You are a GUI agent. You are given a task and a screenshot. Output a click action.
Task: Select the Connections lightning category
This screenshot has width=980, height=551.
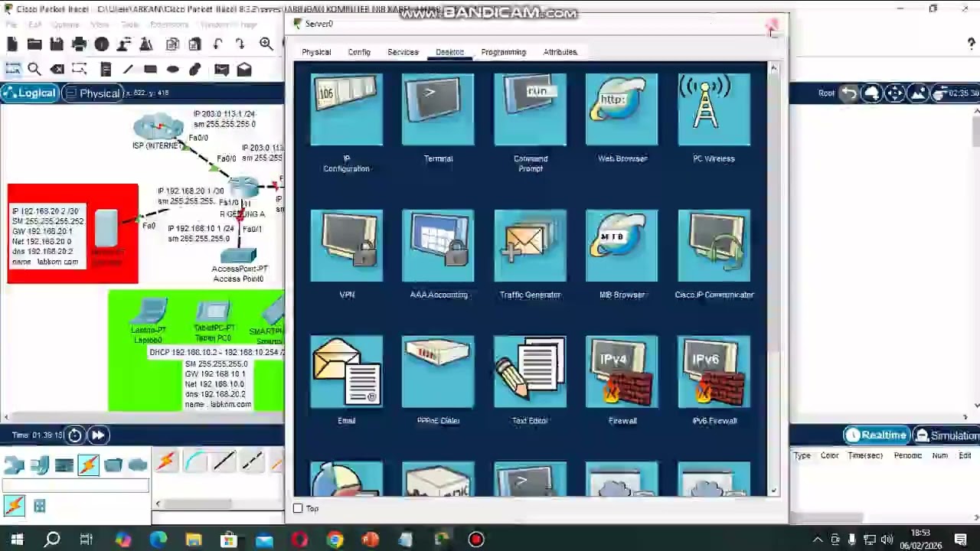click(x=88, y=465)
